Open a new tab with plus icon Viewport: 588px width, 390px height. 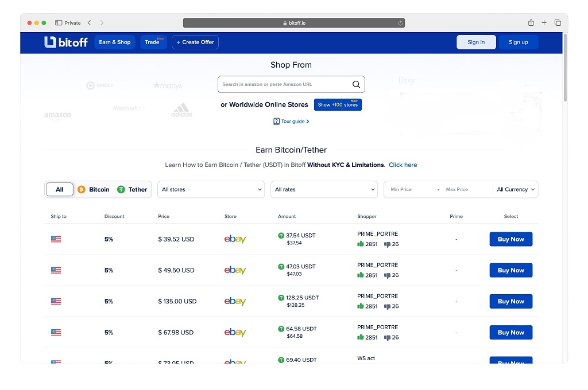coord(544,23)
